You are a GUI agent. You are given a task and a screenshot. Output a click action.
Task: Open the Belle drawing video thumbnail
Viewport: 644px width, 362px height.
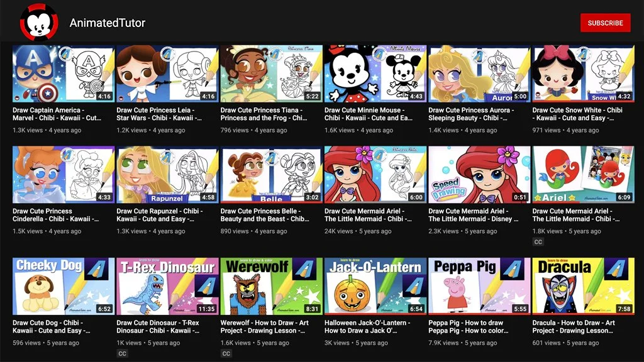pos(271,175)
